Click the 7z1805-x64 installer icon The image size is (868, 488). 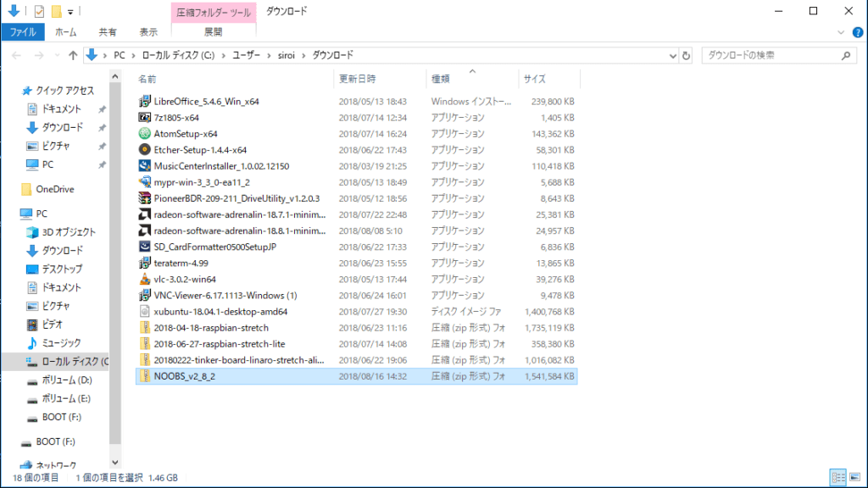click(144, 117)
